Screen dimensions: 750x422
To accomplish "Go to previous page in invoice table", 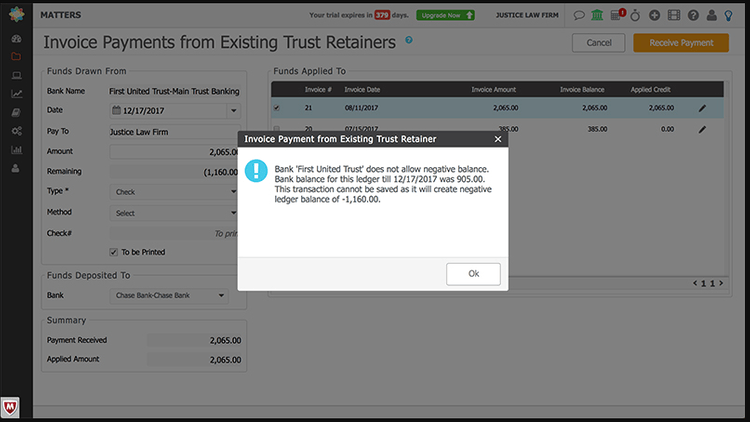I will tap(695, 283).
